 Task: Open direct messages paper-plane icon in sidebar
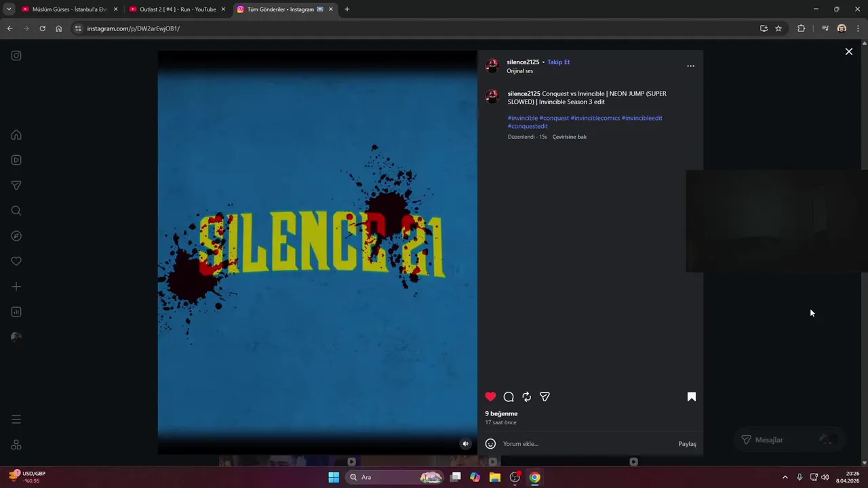tap(16, 186)
